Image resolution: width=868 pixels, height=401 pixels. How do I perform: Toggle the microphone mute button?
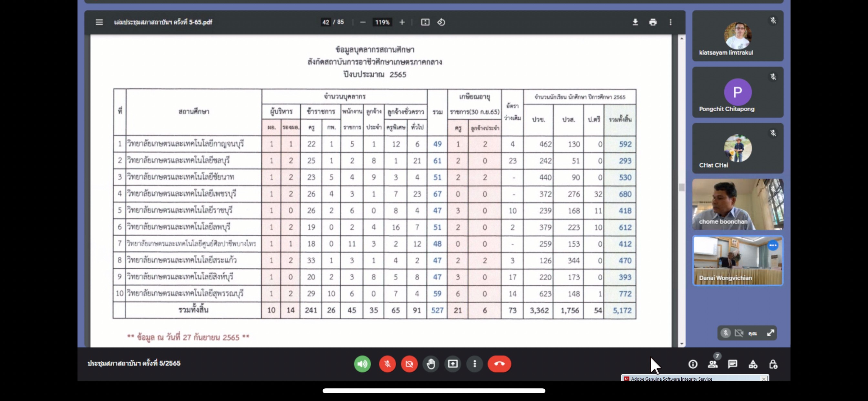point(387,364)
